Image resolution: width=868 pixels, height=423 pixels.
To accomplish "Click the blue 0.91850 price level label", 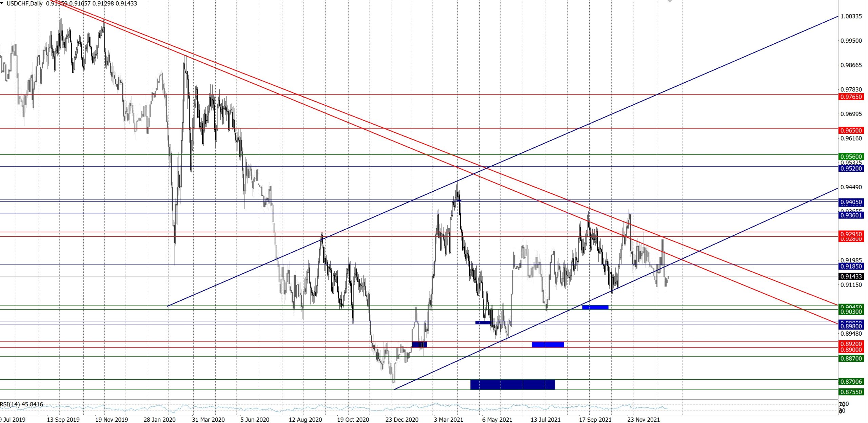I will (851, 267).
